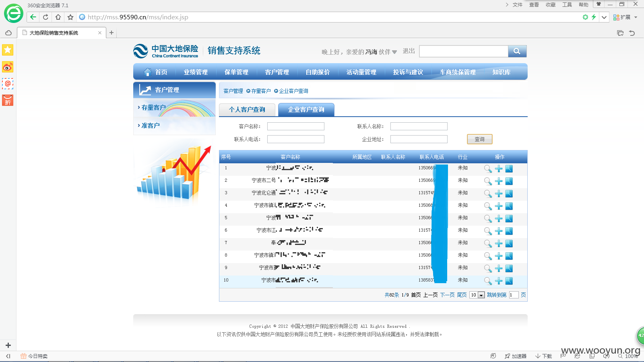Click the plus icon in row 2

coord(499,181)
